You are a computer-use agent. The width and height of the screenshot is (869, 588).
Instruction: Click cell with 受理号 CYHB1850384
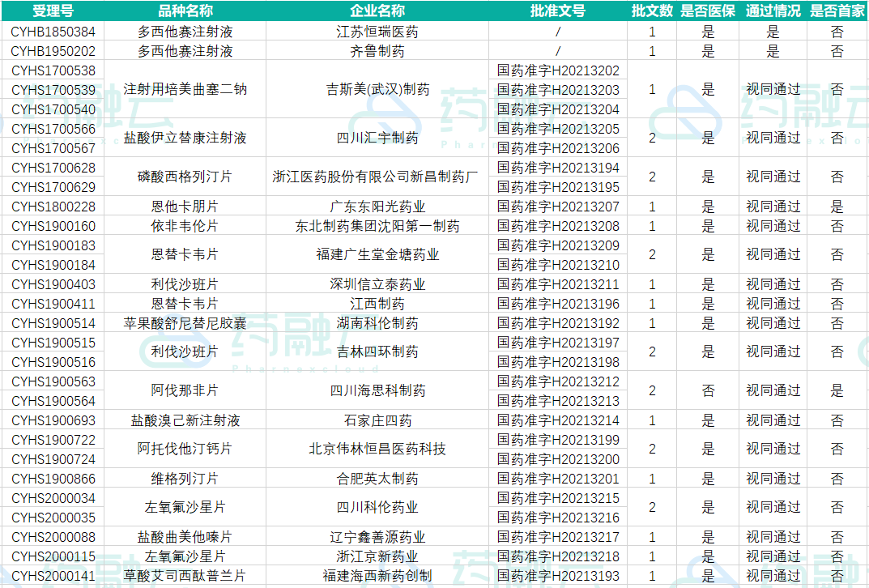point(53,32)
